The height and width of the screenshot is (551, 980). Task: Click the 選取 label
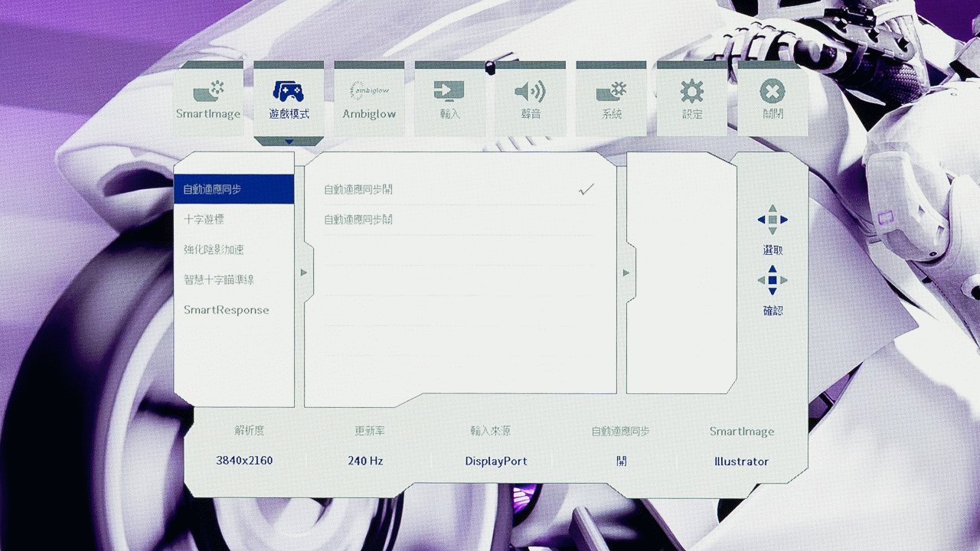(x=773, y=250)
